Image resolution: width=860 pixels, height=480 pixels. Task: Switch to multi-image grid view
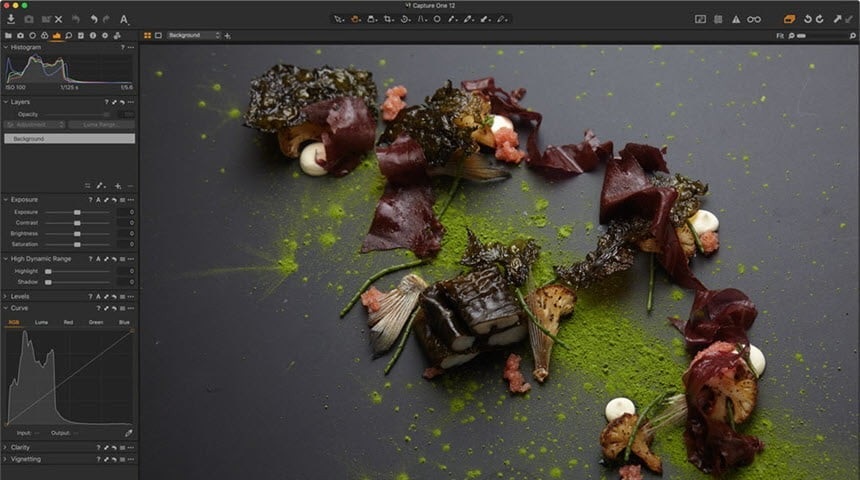click(x=148, y=35)
